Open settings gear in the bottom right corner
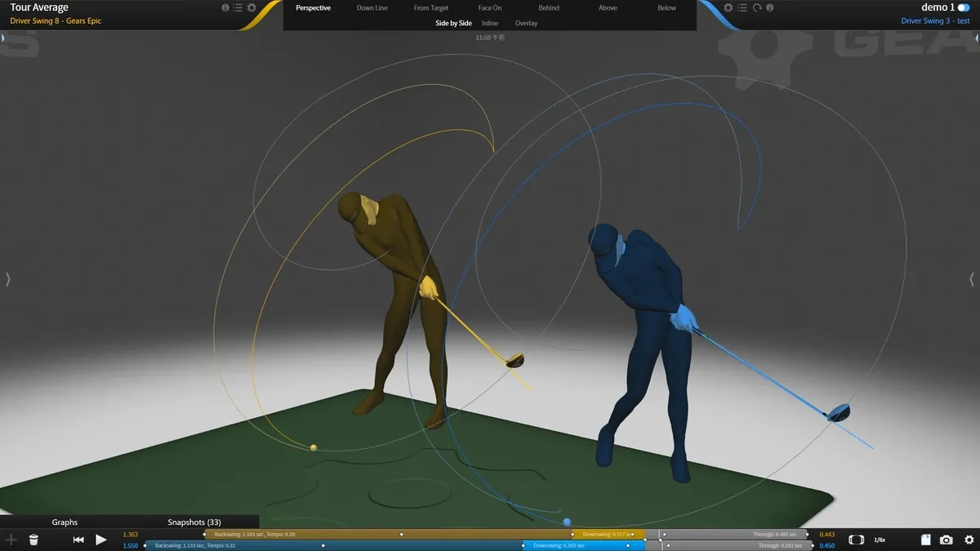Screen dimensions: 980x551 (969, 540)
